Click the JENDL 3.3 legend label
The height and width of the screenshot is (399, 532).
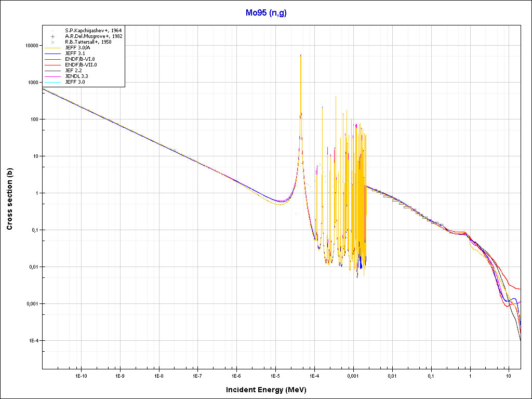(x=76, y=76)
